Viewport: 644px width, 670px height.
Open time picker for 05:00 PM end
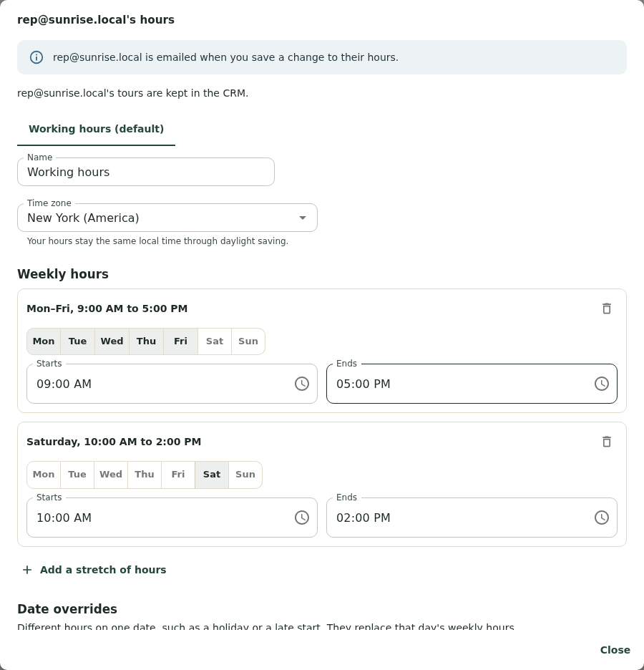(x=602, y=384)
